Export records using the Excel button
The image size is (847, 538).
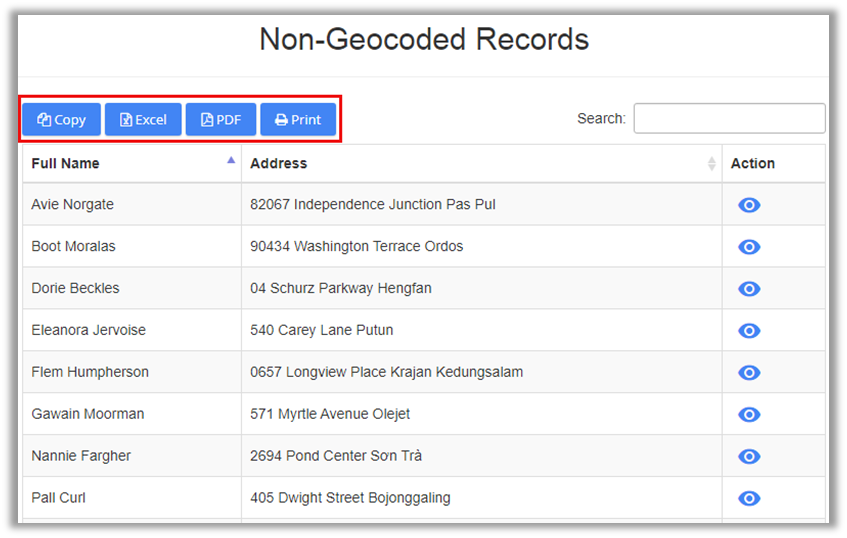pos(143,119)
